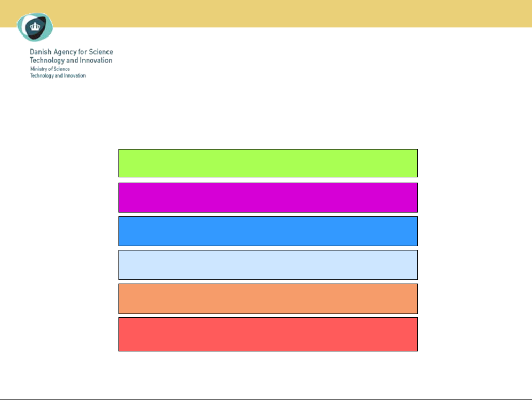Select the red bar at the bottom

[x=267, y=334]
